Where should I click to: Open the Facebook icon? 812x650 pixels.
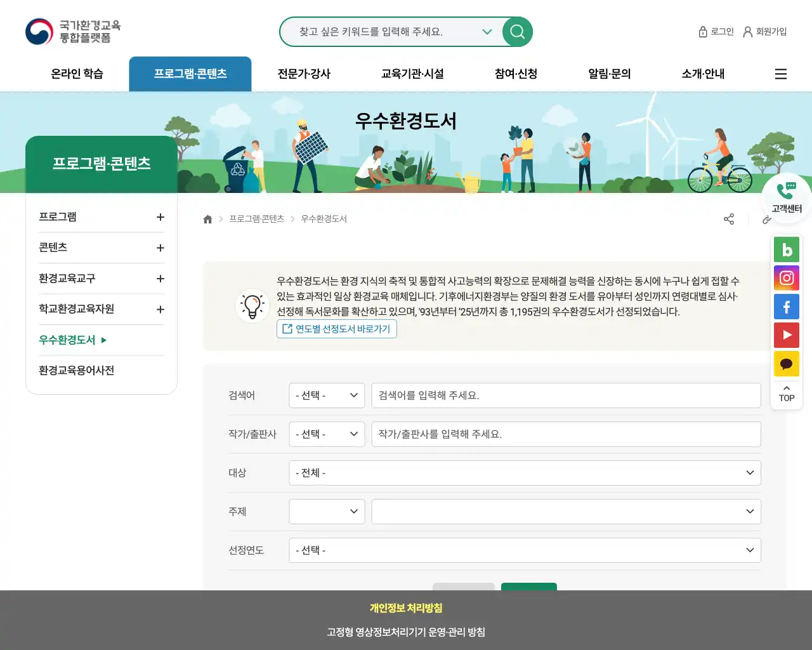coord(787,307)
